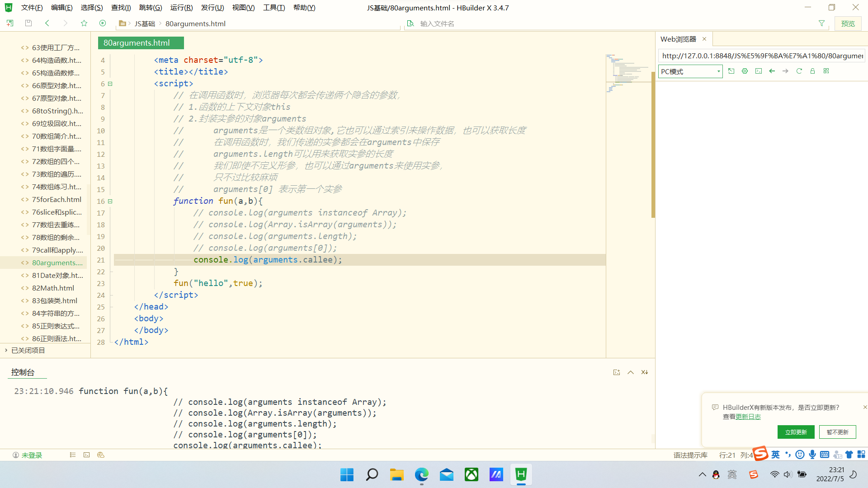Clear the console output with the clear icon

point(644,372)
